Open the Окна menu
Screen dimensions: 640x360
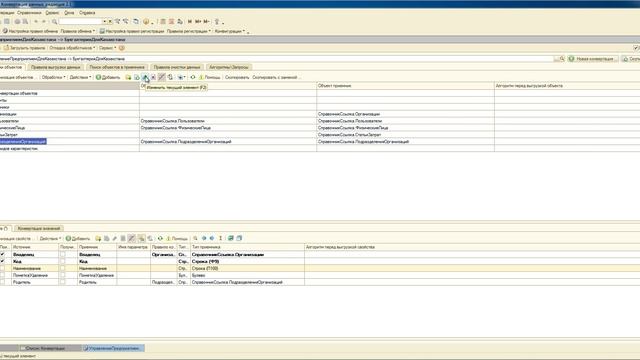point(69,13)
